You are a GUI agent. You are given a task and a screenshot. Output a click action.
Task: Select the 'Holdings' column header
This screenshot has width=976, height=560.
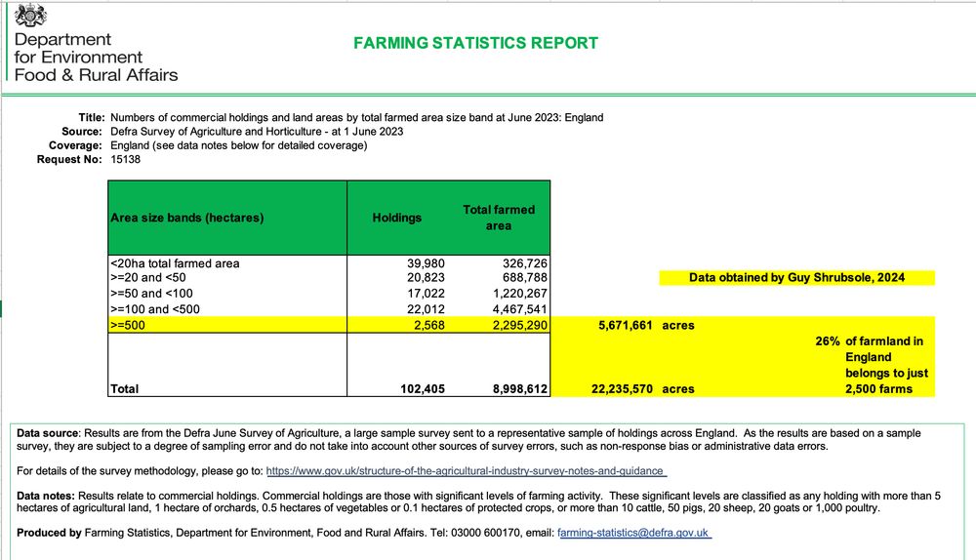[397, 218]
